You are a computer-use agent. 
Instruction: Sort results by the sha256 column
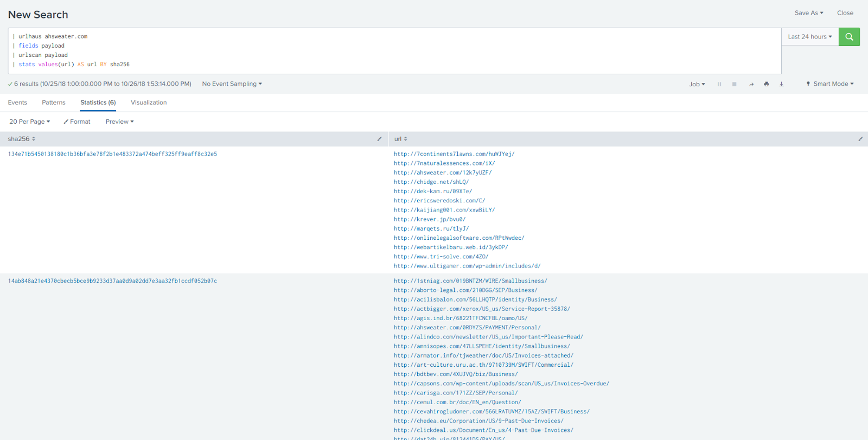(22, 139)
